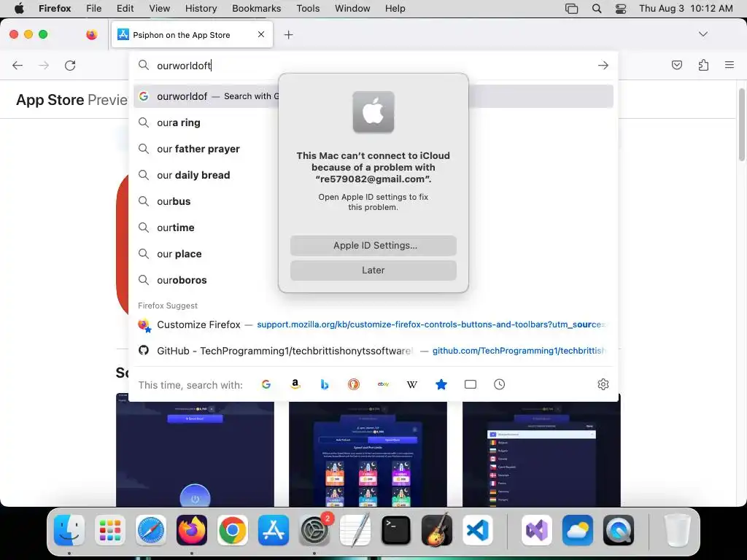The height and width of the screenshot is (560, 747).
Task: Open the Edit menu
Action: [x=125, y=8]
